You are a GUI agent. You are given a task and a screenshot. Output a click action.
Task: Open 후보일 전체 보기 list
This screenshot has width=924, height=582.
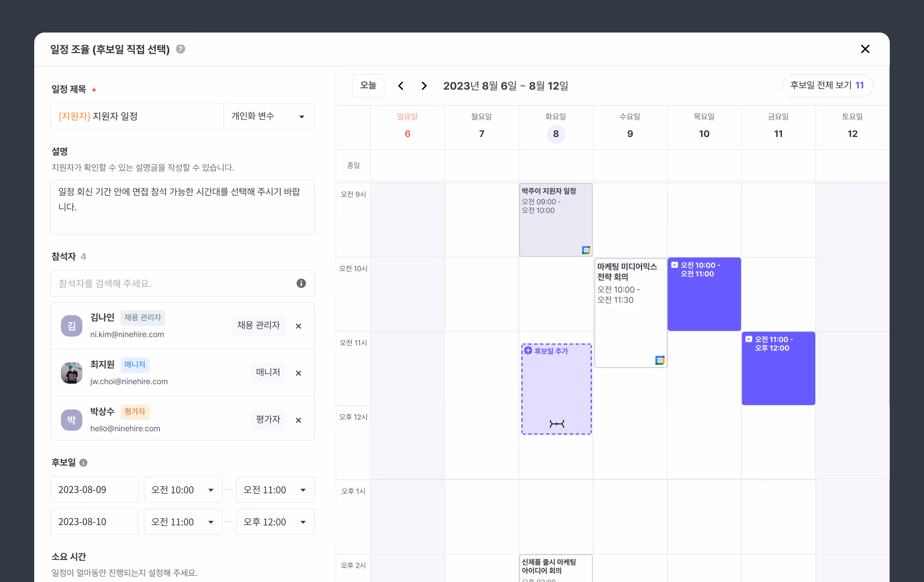[x=827, y=86]
